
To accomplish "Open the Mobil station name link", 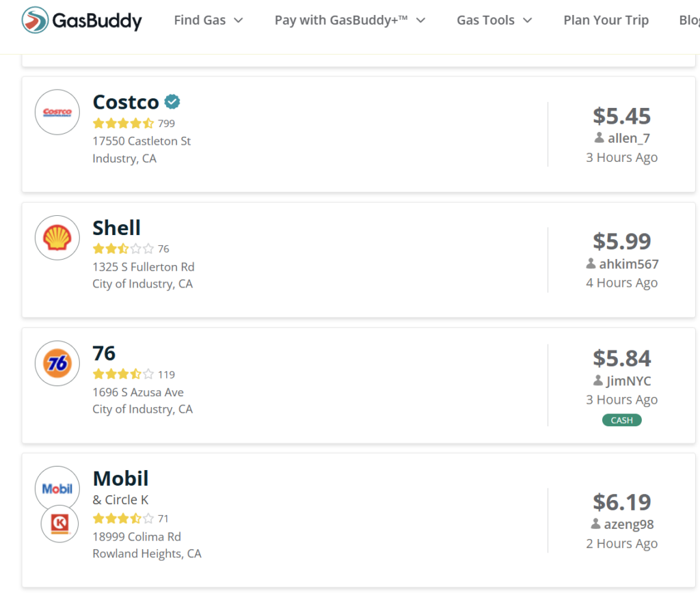I will pyautogui.click(x=120, y=479).
